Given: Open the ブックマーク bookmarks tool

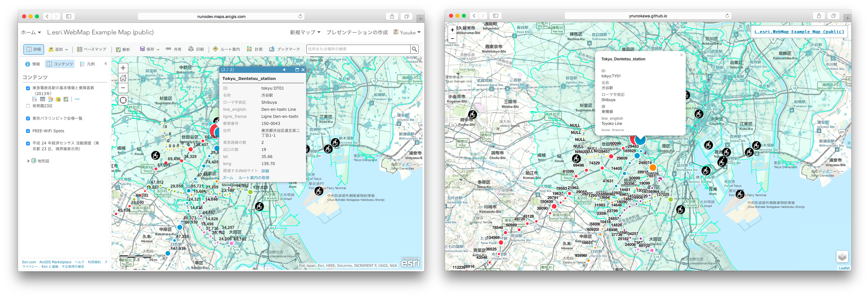Looking at the screenshot, I should [x=285, y=49].
